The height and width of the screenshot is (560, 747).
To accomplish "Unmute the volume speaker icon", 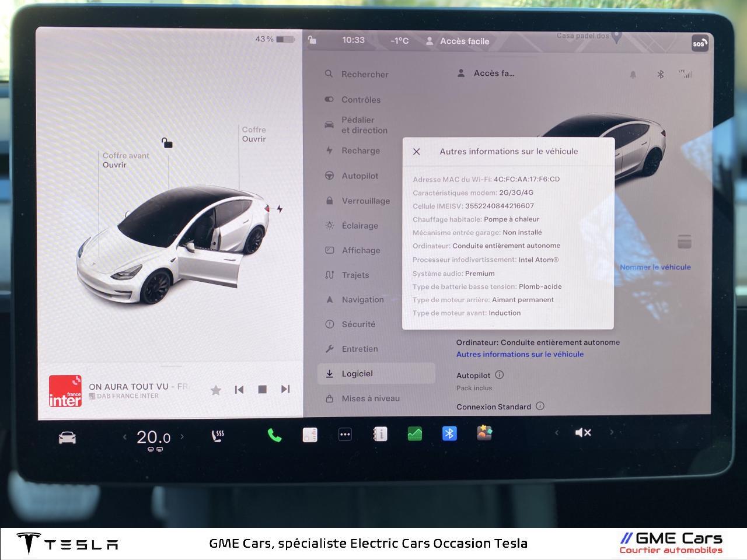I will 582,433.
